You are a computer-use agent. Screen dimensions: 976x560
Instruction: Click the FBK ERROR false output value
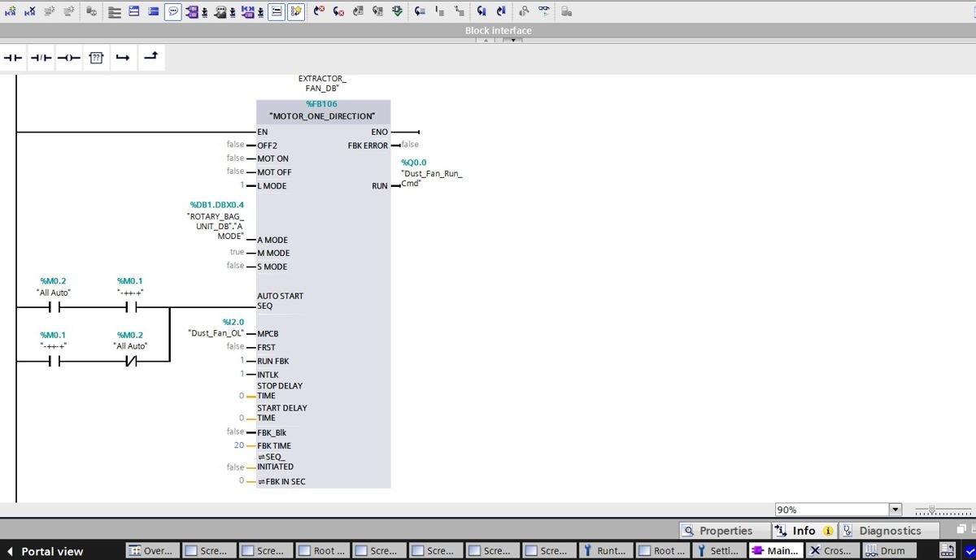pyautogui.click(x=410, y=145)
